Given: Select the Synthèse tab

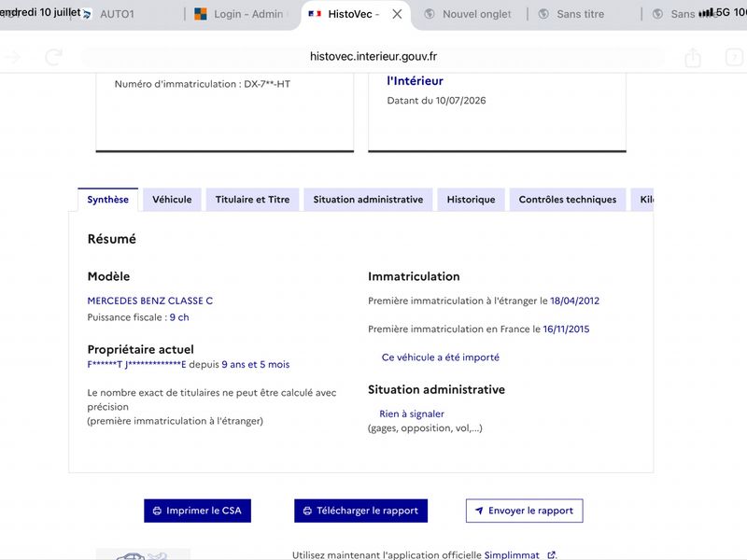Looking at the screenshot, I should click(x=107, y=200).
